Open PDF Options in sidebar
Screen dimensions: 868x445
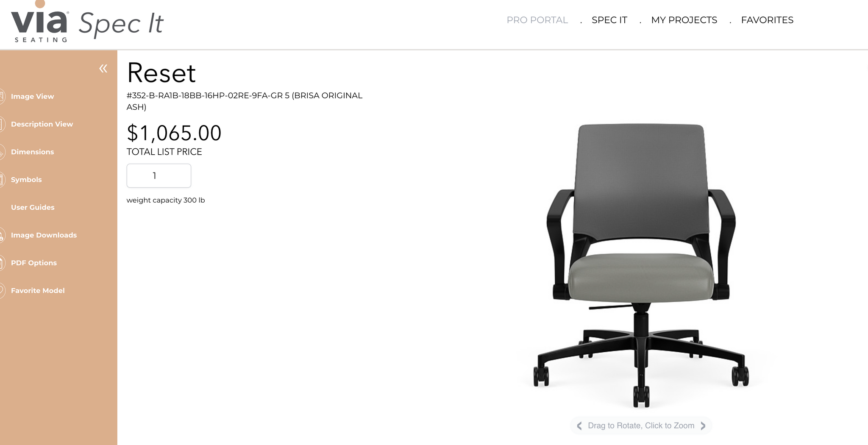tap(34, 263)
